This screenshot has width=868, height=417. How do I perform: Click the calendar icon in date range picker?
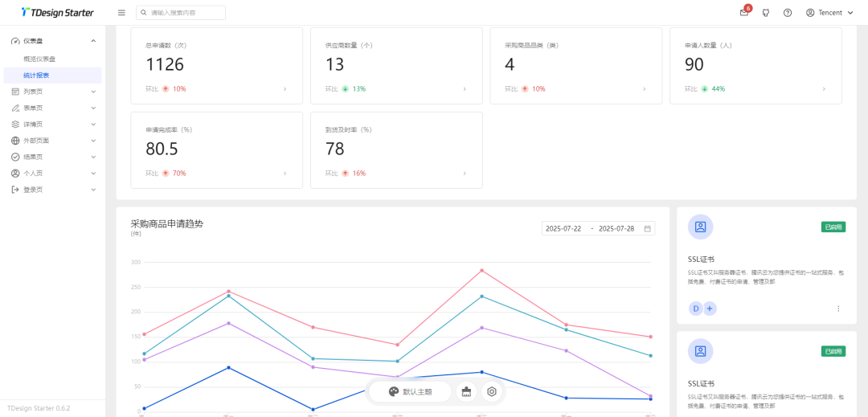point(647,228)
